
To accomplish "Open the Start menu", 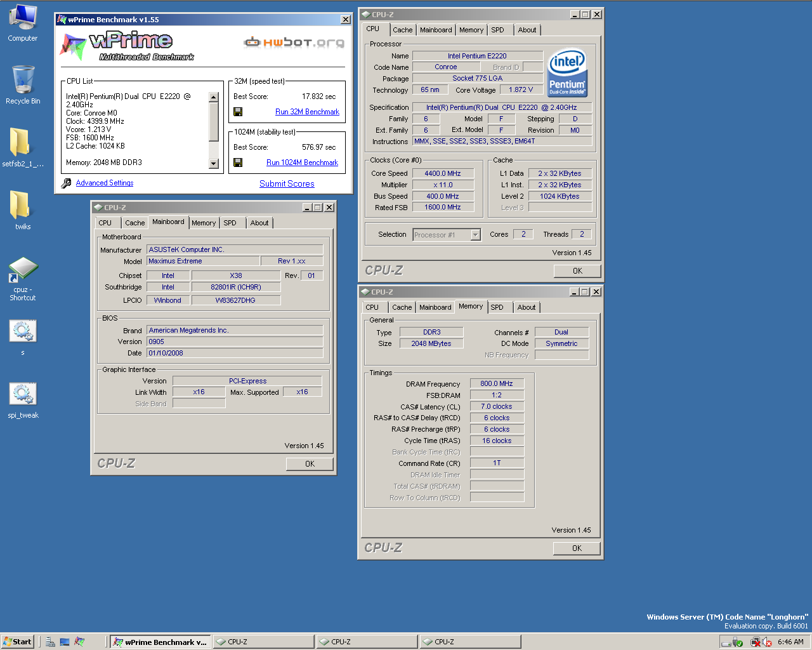I will [x=18, y=642].
